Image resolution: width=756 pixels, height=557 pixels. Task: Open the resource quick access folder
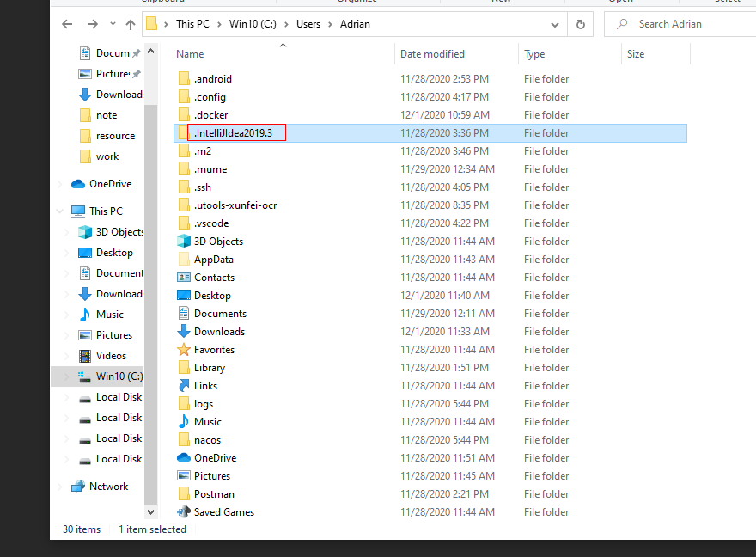[x=115, y=136]
